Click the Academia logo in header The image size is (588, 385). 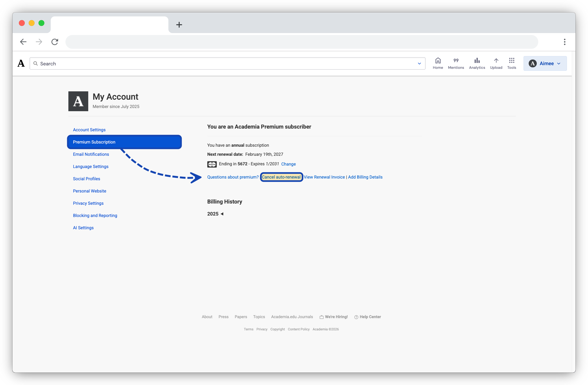click(21, 63)
